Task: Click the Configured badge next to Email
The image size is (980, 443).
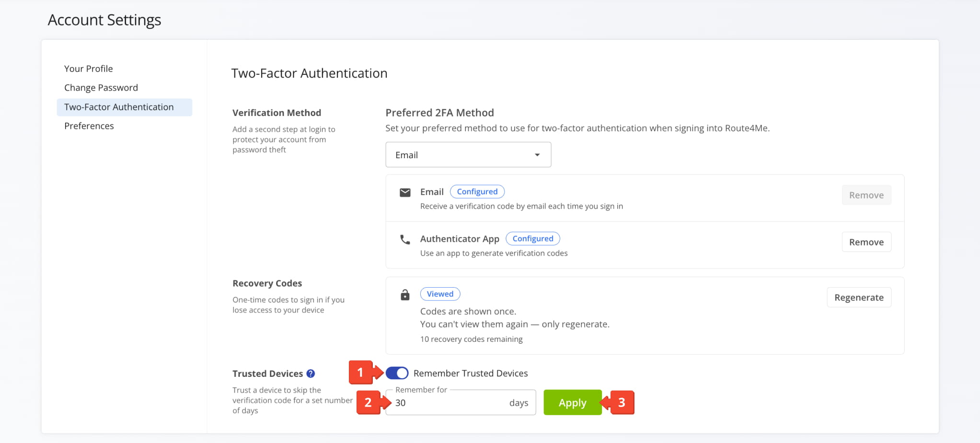Action: 477,192
